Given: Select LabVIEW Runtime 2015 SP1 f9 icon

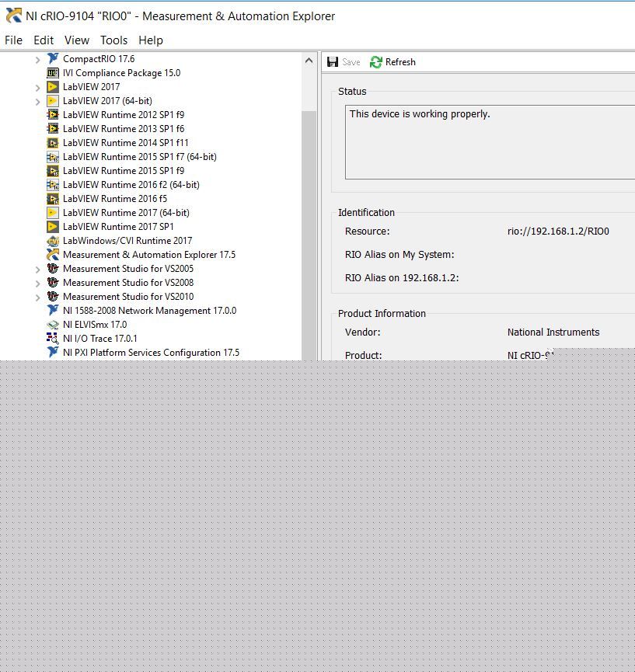Looking at the screenshot, I should (x=52, y=171).
